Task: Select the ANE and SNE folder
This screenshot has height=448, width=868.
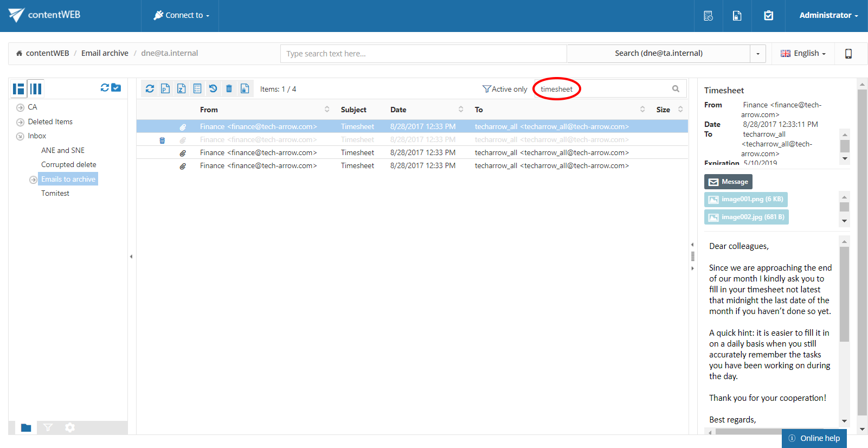Action: tap(63, 150)
